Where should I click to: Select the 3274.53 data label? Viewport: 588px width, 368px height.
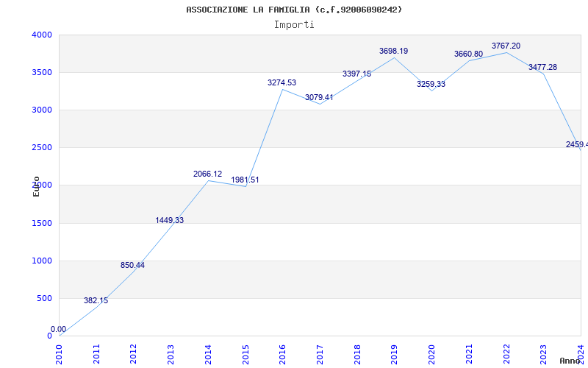[282, 82]
